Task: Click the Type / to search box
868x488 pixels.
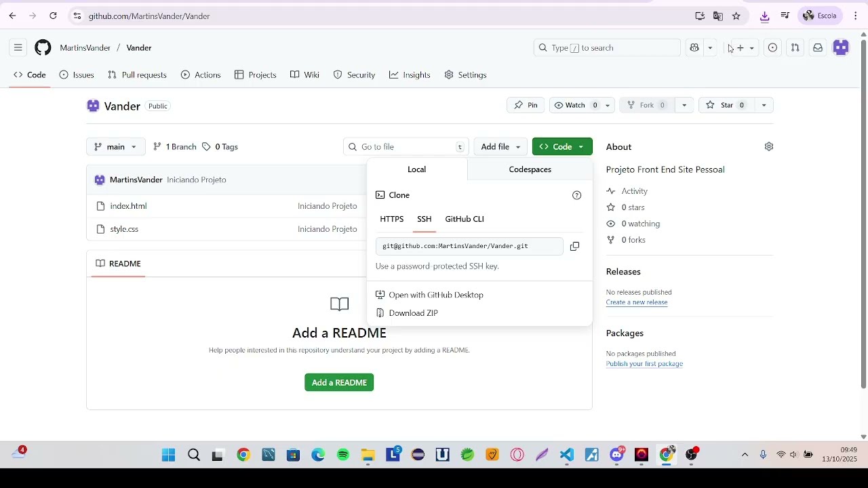Action: (607, 47)
